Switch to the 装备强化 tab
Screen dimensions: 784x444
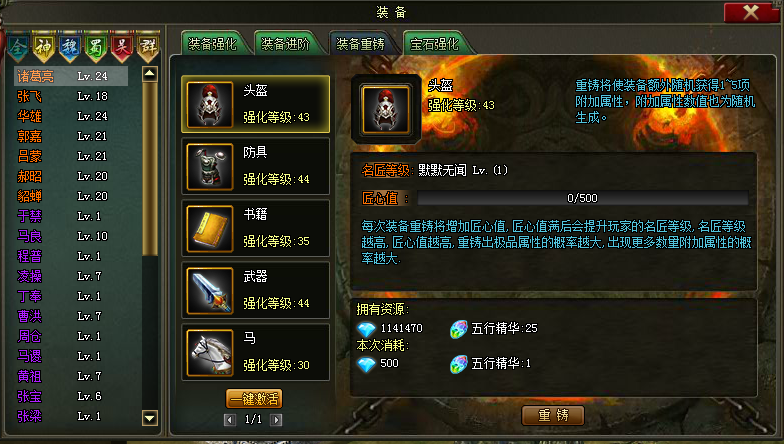point(214,44)
